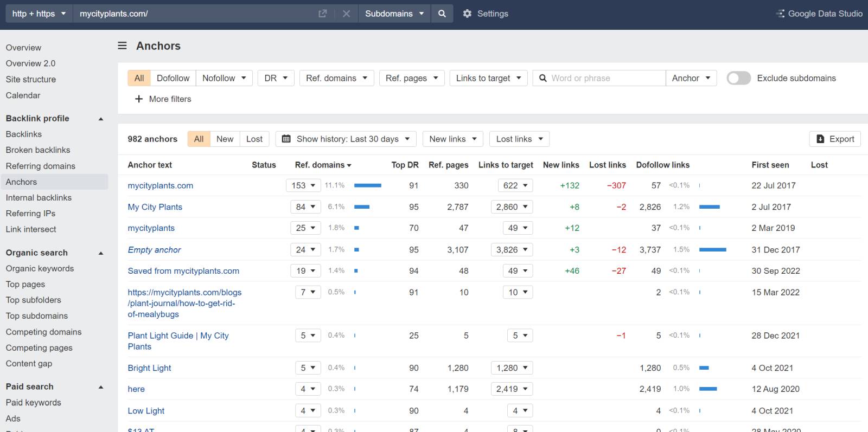This screenshot has height=432, width=868.
Task: Toggle the hamburger sidebar menu icon
Action: tap(123, 46)
